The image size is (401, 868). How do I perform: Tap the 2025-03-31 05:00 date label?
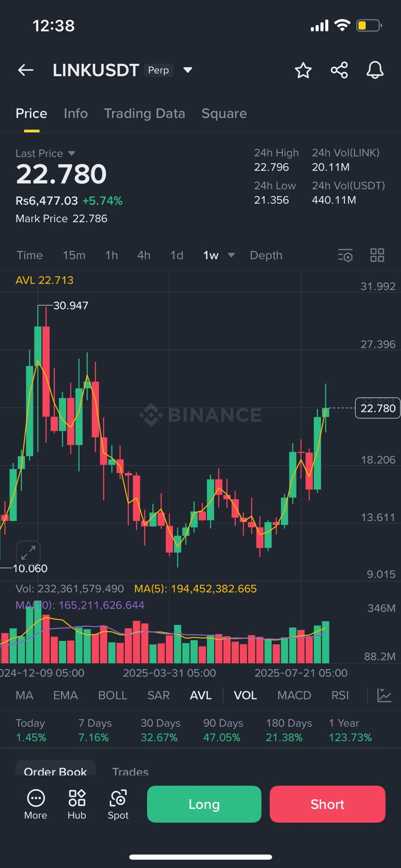pos(169,673)
